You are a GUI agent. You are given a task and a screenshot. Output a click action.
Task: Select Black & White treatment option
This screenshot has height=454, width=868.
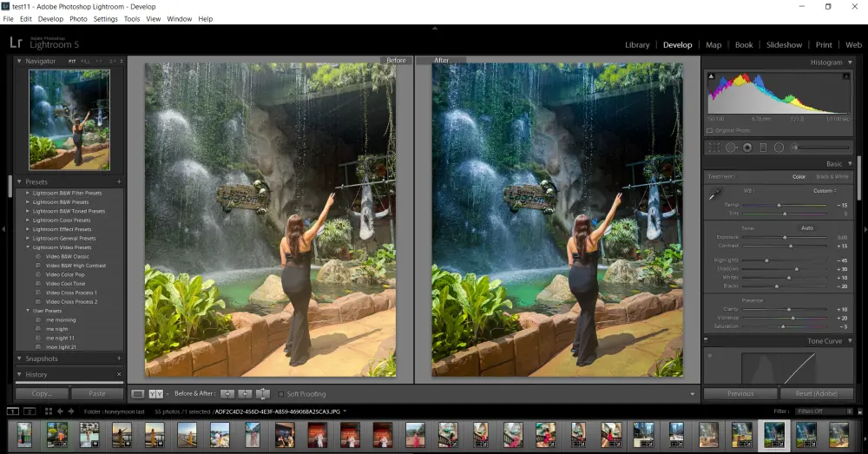pyautogui.click(x=832, y=176)
